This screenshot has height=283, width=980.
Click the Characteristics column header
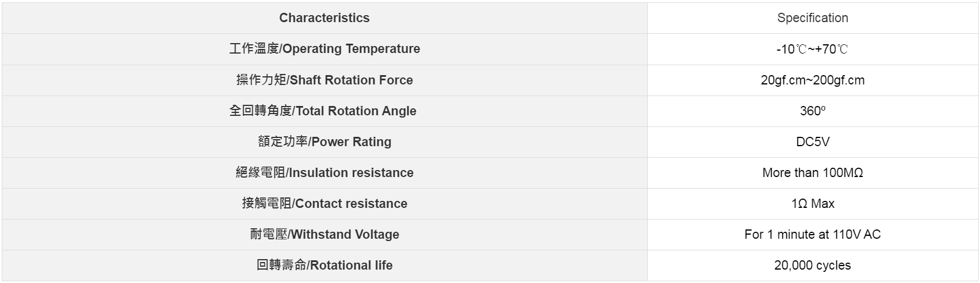[x=324, y=18]
